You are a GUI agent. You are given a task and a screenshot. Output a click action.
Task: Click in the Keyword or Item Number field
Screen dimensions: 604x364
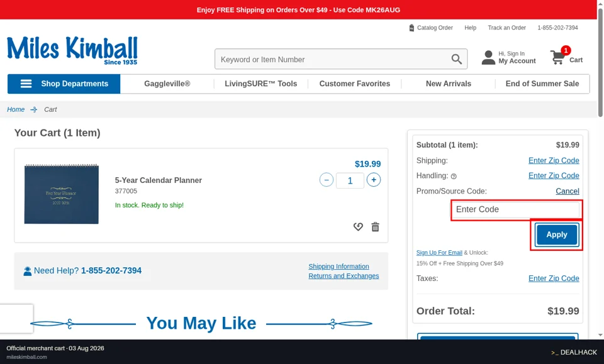tap(341, 59)
